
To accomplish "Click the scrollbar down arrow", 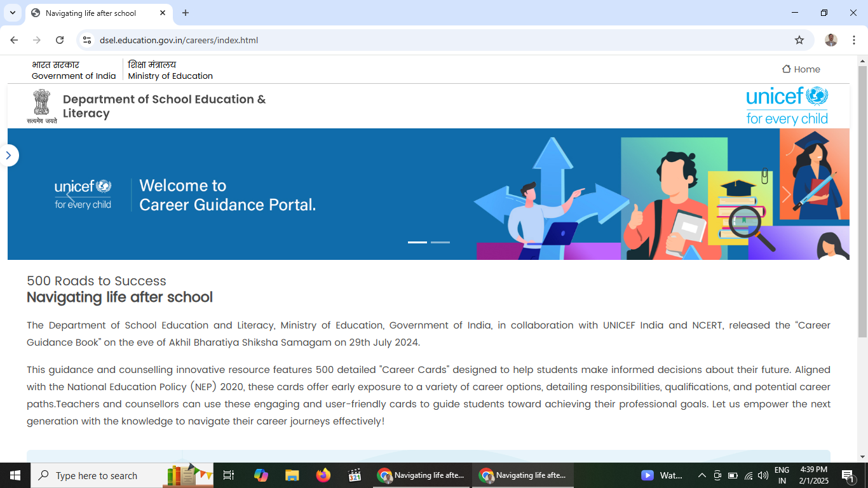I will pos(862,457).
